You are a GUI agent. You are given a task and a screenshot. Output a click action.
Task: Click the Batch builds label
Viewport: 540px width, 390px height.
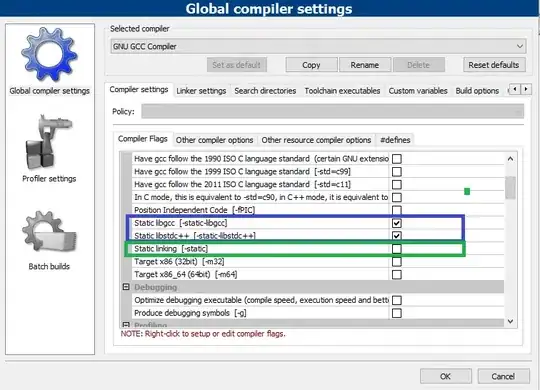point(49,267)
